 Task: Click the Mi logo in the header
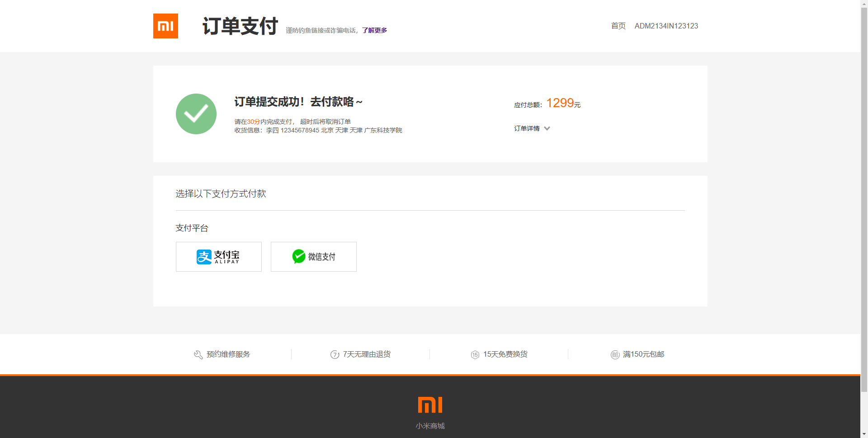tap(165, 26)
